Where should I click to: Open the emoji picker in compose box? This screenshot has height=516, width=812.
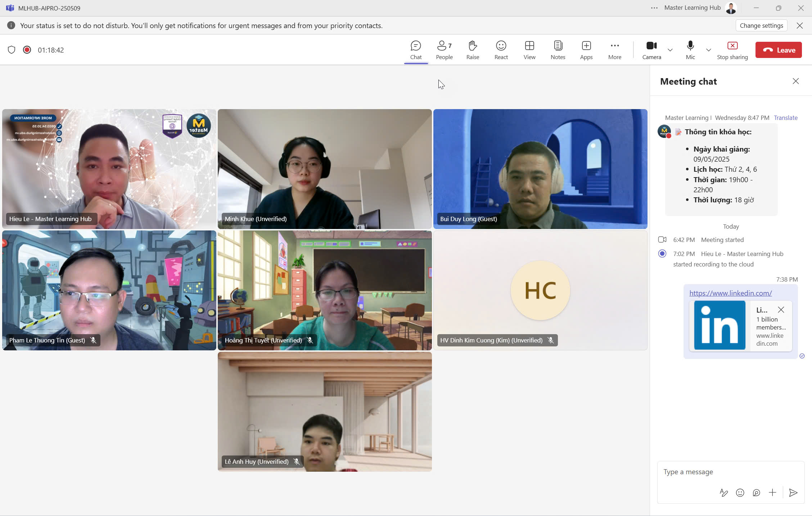tap(740, 493)
